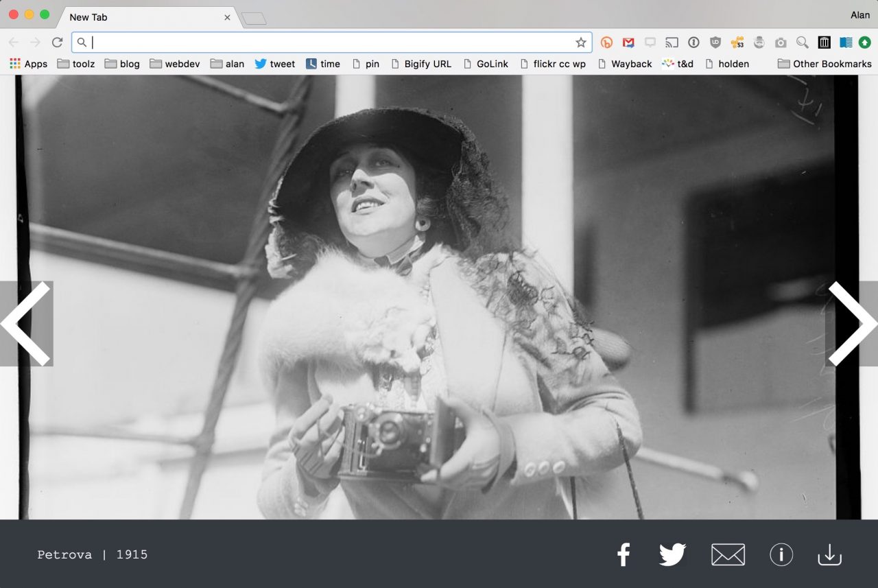Expand the Other Bookmarks folder

[824, 64]
